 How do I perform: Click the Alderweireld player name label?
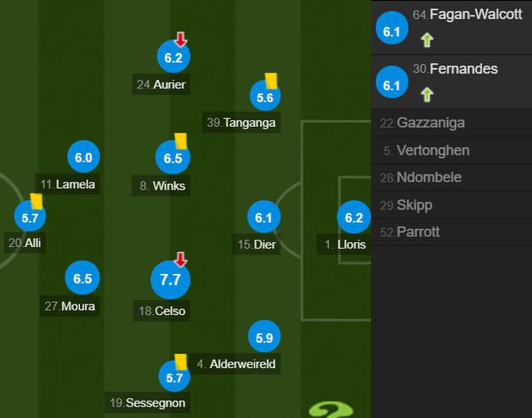(241, 364)
